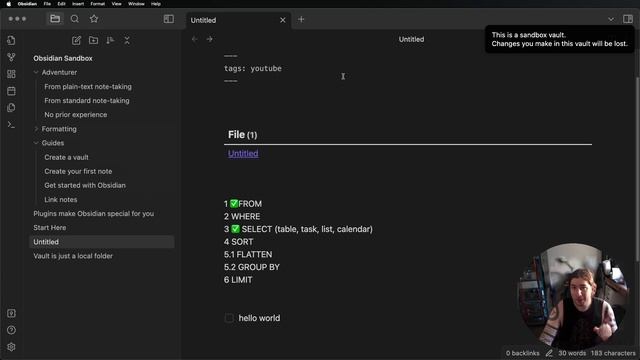Dismiss the sandbox vault notice
This screenshot has height=360, width=640.
coord(559,39)
